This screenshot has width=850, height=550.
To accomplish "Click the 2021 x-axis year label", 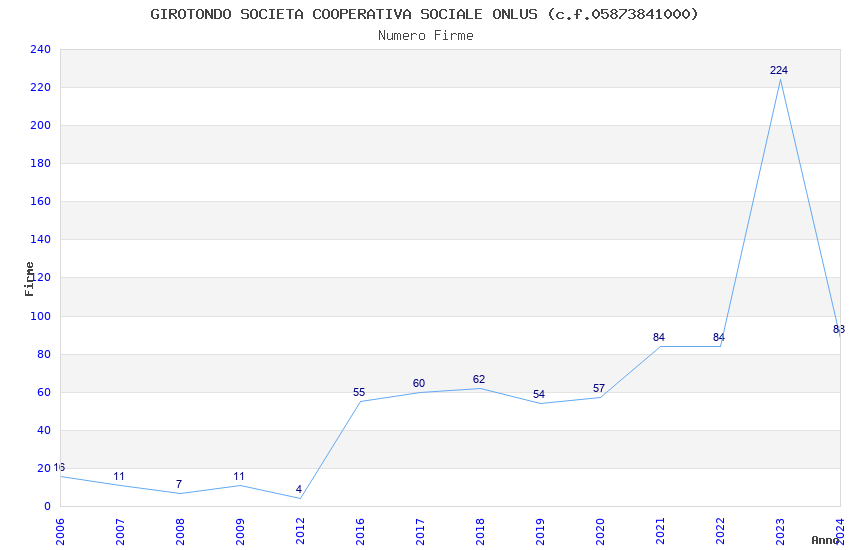I will point(660,532).
